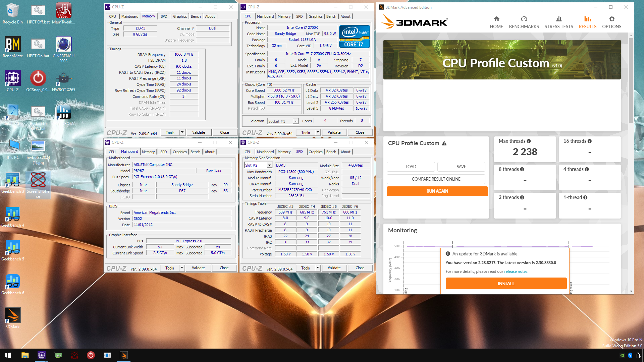Click CPU Profile Custom banner image
This screenshot has height=362, width=644.
click(x=502, y=60)
